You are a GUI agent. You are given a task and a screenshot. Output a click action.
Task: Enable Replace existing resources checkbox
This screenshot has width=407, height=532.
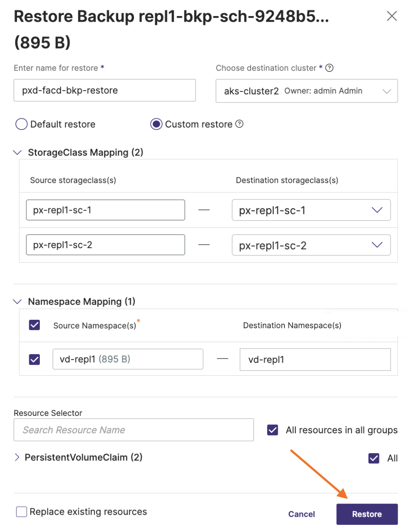22,512
